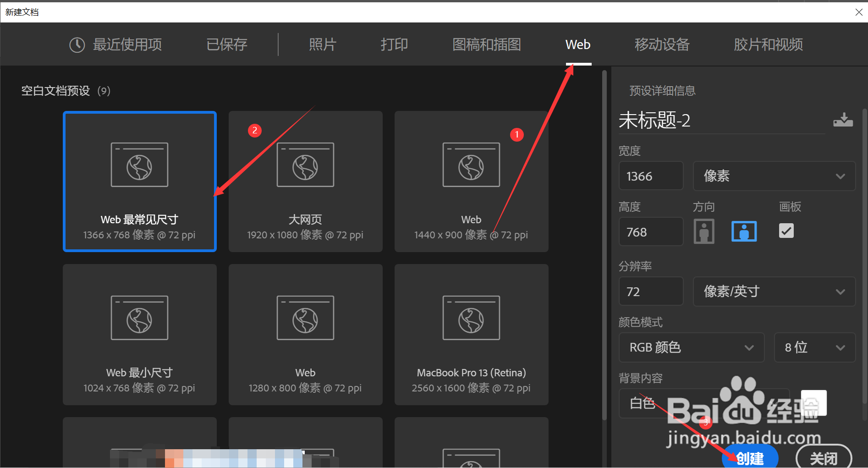The image size is (868, 468).
Task: Select the Web 最小尺寸 preset
Action: coord(139,335)
